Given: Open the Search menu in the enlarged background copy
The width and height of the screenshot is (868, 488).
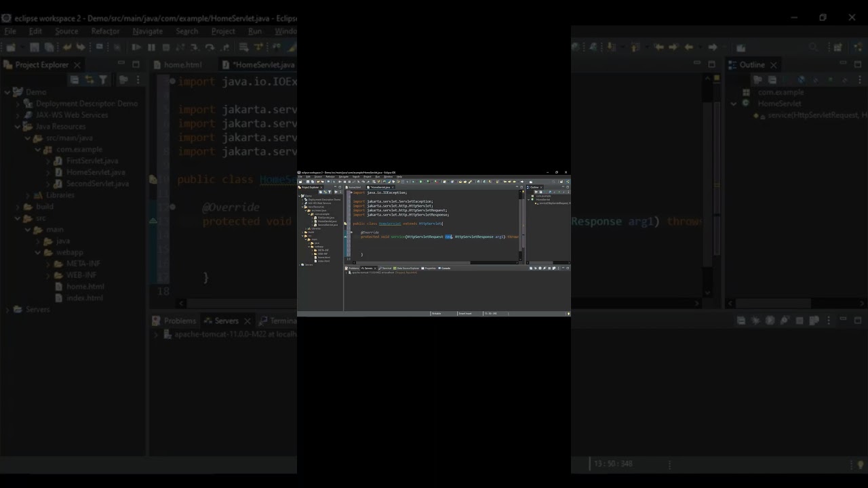Looking at the screenshot, I should click(187, 31).
